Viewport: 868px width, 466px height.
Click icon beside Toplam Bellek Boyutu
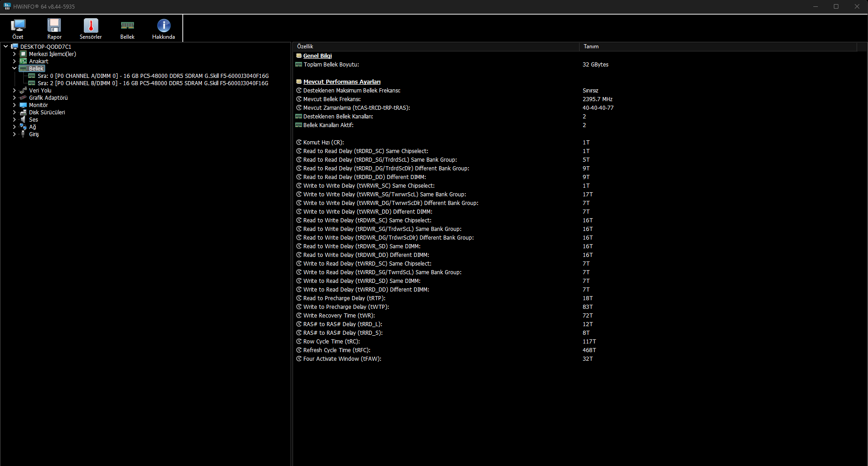click(299, 64)
